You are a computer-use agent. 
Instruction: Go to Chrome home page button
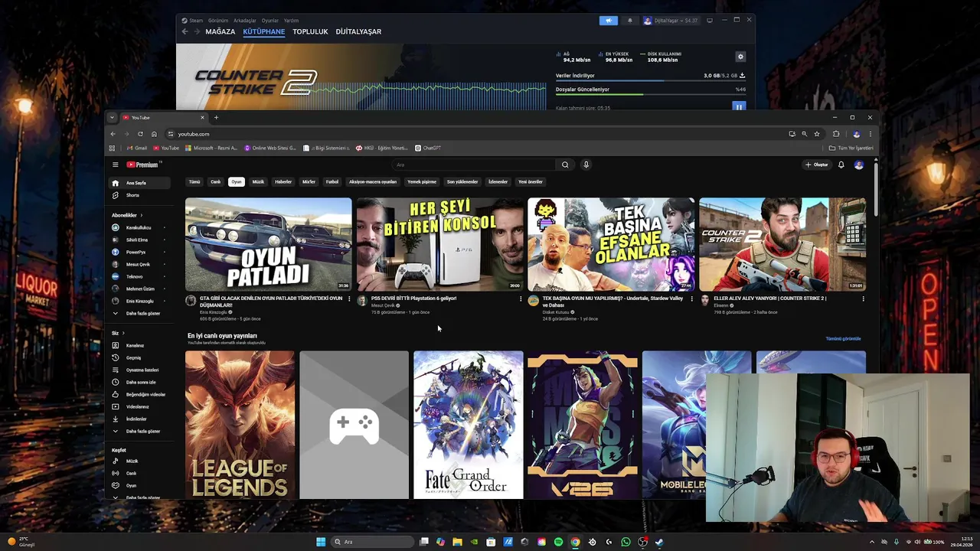pos(154,134)
